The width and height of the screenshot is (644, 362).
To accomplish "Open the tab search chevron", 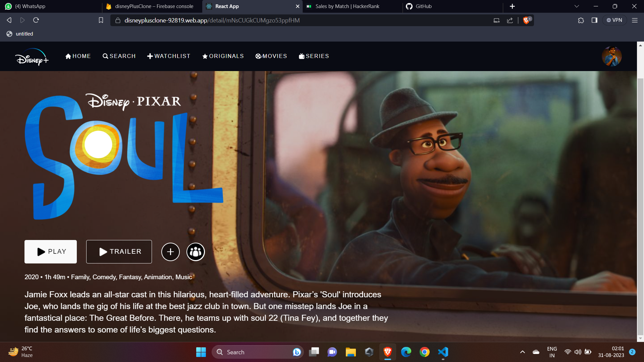I will tap(576, 6).
